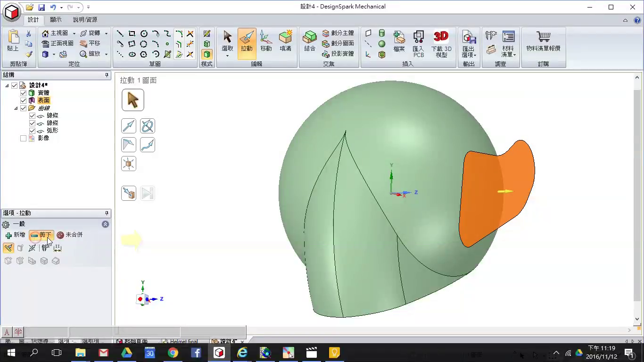Open 下載 3D 模型 download
This screenshot has height=362, width=644.
click(x=441, y=43)
